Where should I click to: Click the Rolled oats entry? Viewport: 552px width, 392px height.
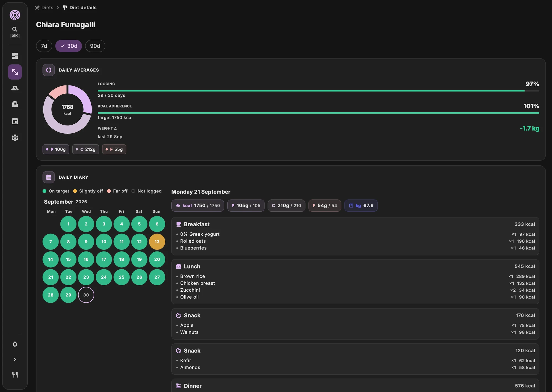[355, 241]
